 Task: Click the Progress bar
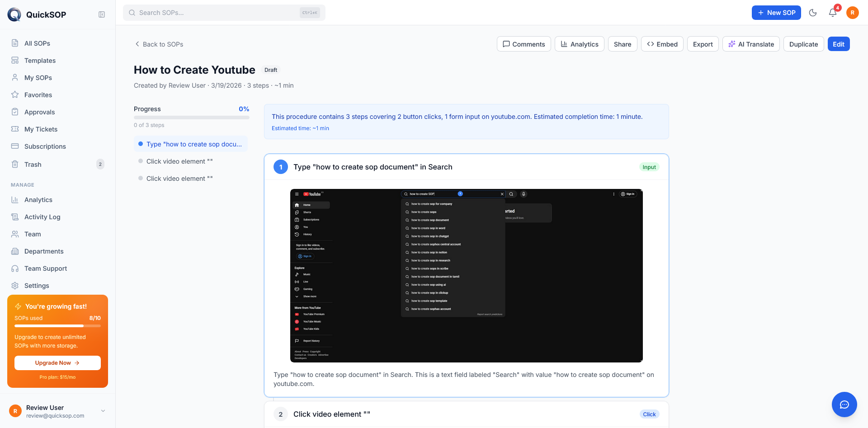pyautogui.click(x=192, y=118)
